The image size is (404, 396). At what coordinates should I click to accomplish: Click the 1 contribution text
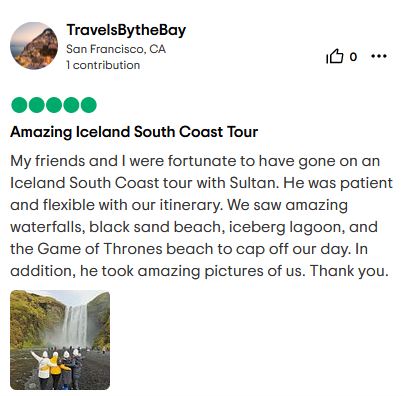(x=103, y=65)
